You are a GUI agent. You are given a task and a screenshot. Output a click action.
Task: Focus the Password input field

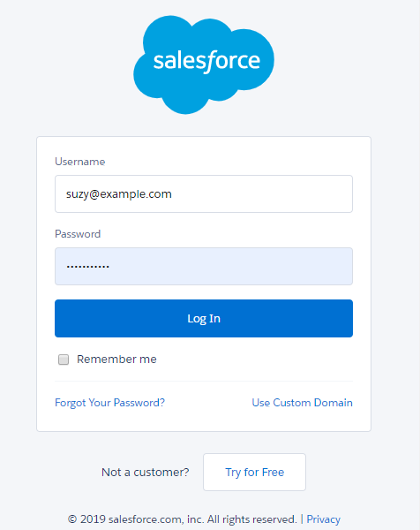point(204,267)
